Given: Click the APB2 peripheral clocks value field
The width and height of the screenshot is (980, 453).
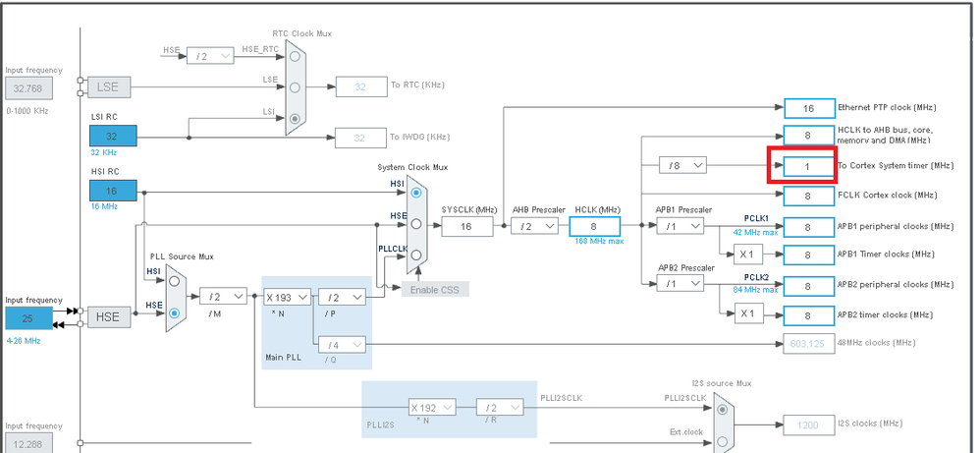Looking at the screenshot, I should point(809,286).
